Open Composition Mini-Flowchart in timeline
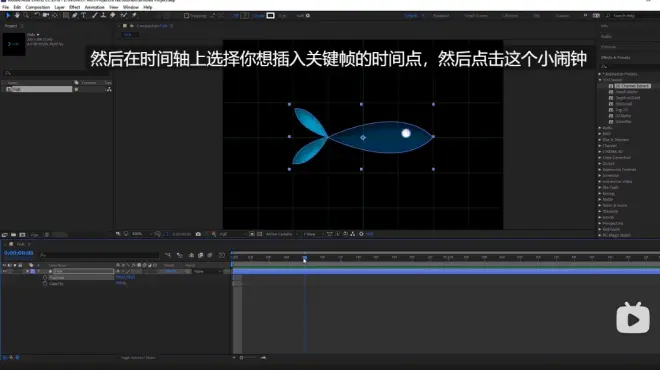Image resolution: width=660 pixels, height=370 pixels. (x=168, y=255)
